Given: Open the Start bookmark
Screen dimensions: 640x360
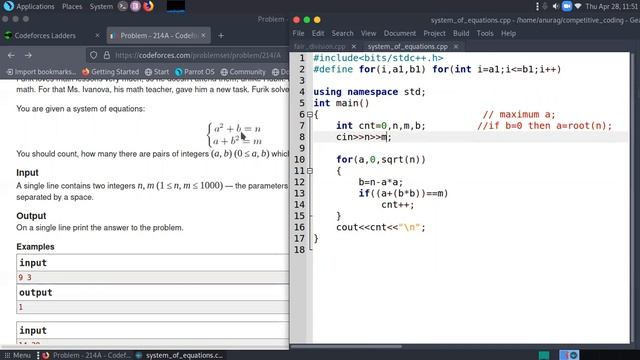Looking at the screenshot, I should [x=157, y=72].
